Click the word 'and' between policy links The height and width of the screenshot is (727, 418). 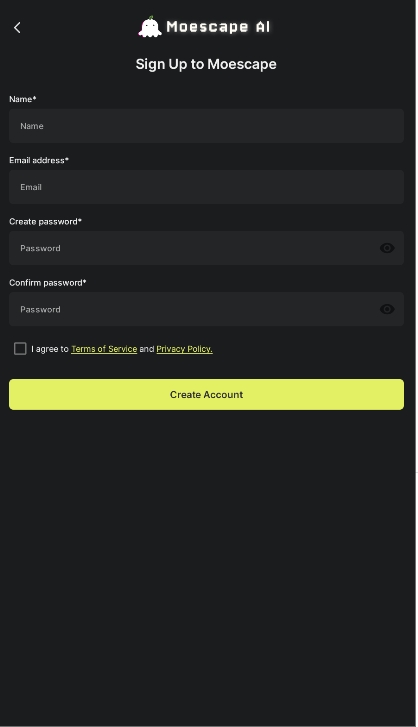[146, 349]
